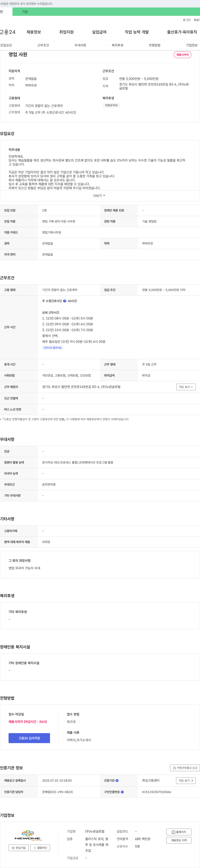The height and width of the screenshot is (868, 200).
Task: Click the 모집 직종 value 영업 기획·관리·지원 사무원
Action: [x=59, y=221]
